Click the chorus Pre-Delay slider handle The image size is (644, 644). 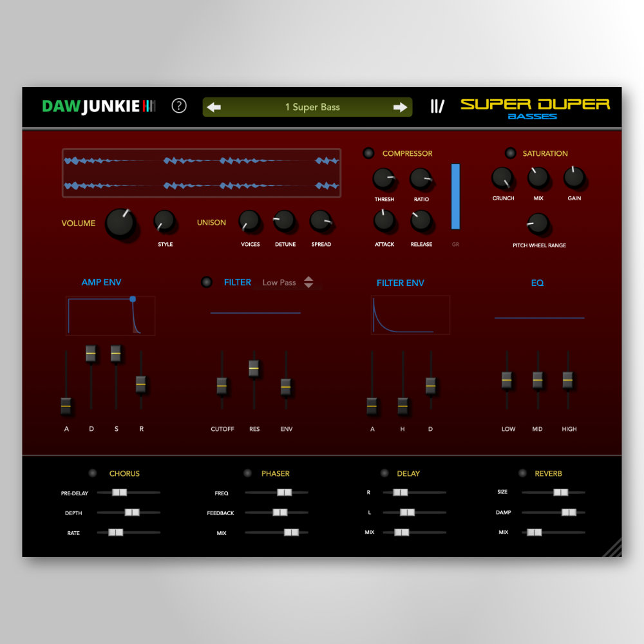(x=120, y=492)
